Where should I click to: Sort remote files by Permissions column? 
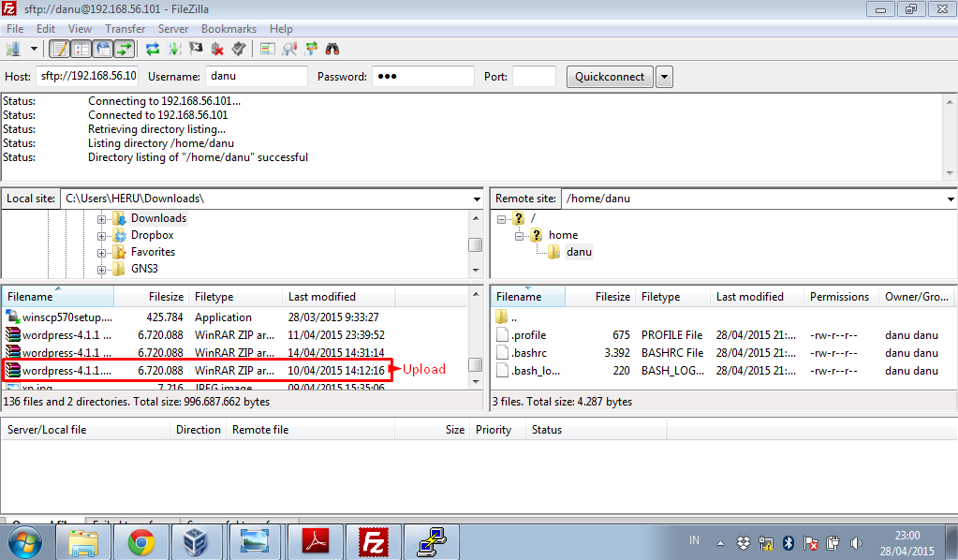coord(841,297)
